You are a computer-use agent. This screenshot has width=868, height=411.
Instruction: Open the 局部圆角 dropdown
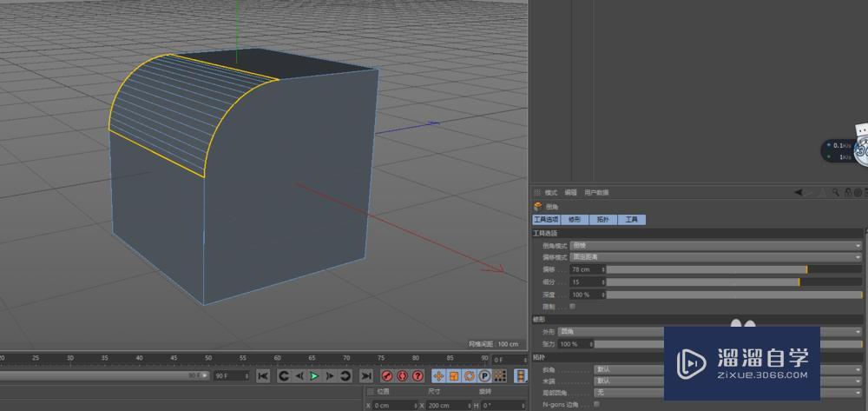coord(728,393)
